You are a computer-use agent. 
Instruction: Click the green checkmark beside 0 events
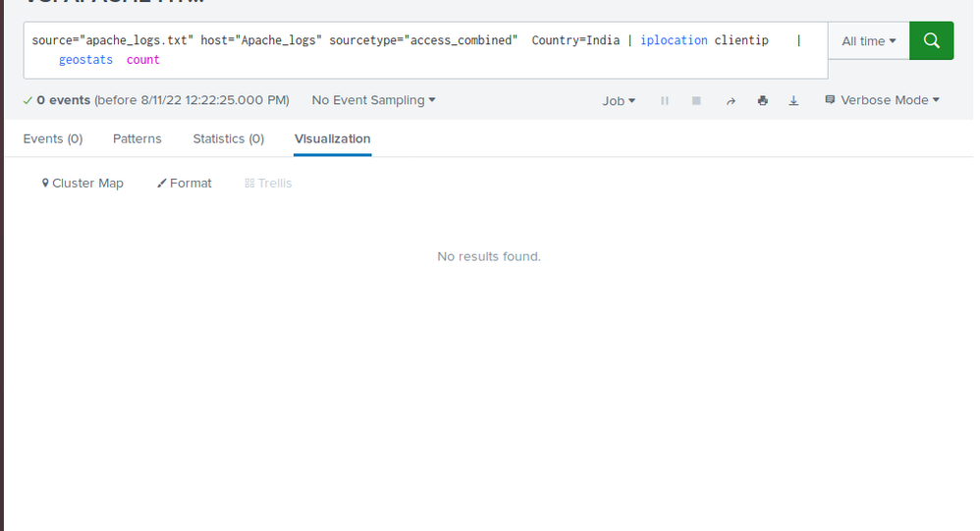coord(27,100)
